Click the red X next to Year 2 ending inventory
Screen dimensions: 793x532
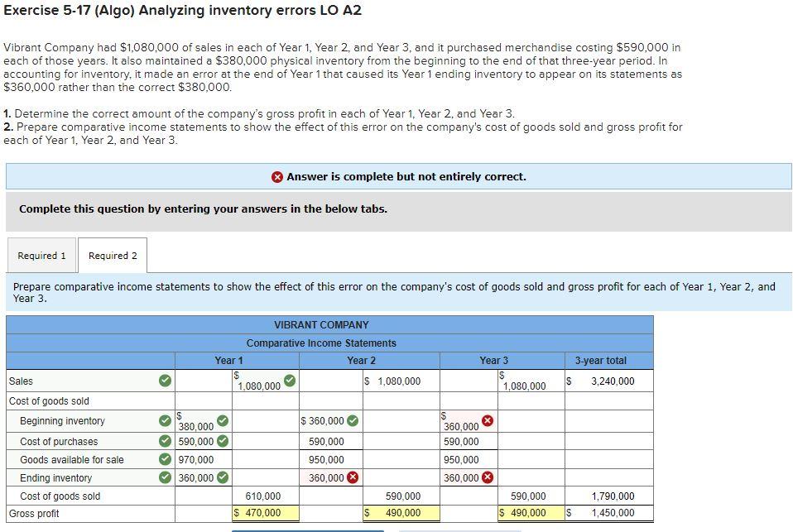click(353, 477)
